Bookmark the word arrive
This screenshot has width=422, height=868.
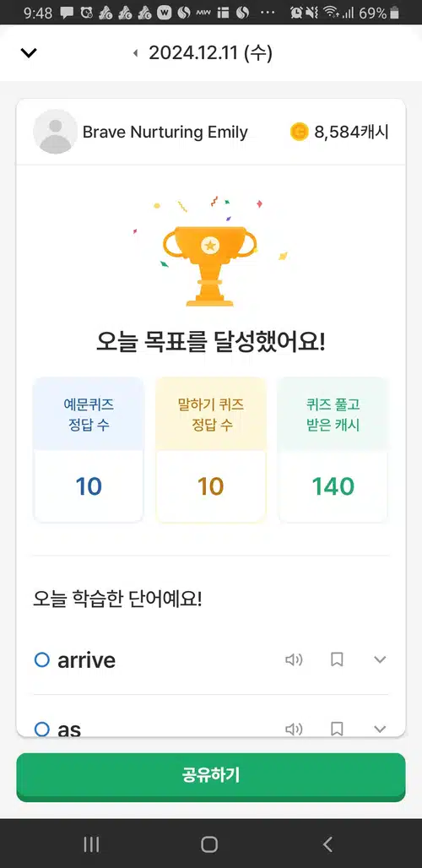(337, 659)
